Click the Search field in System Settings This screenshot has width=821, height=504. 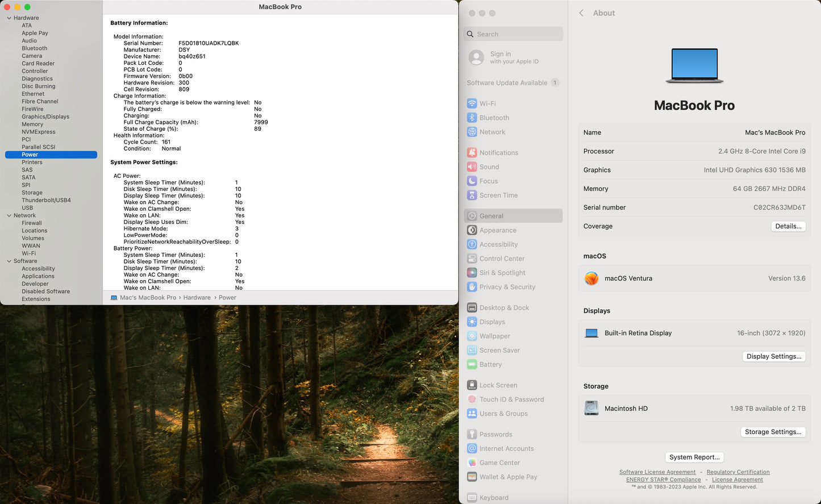514,34
